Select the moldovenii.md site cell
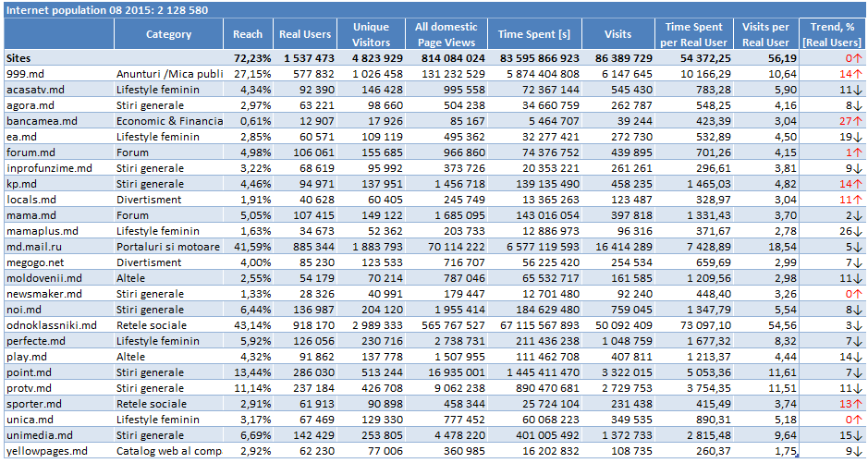Screen dimensions: 868x463 tap(58, 278)
